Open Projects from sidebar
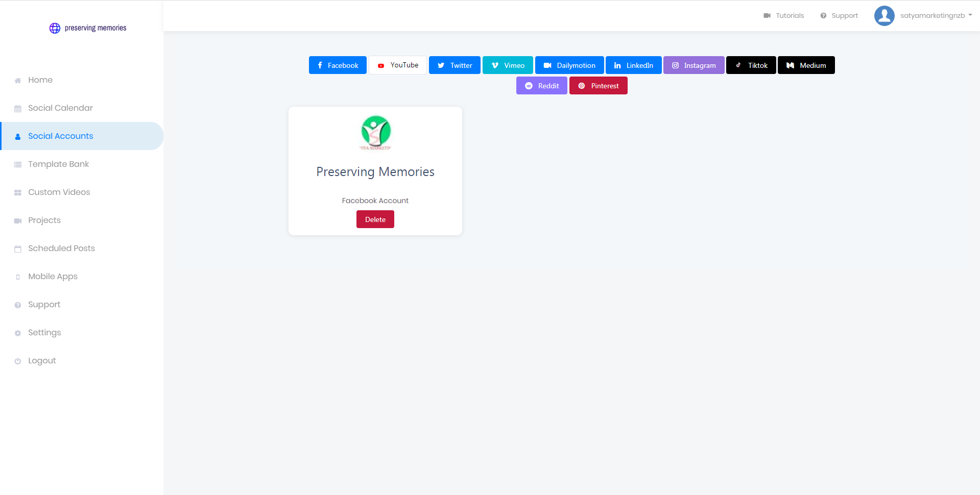The width and height of the screenshot is (980, 495). (82, 220)
